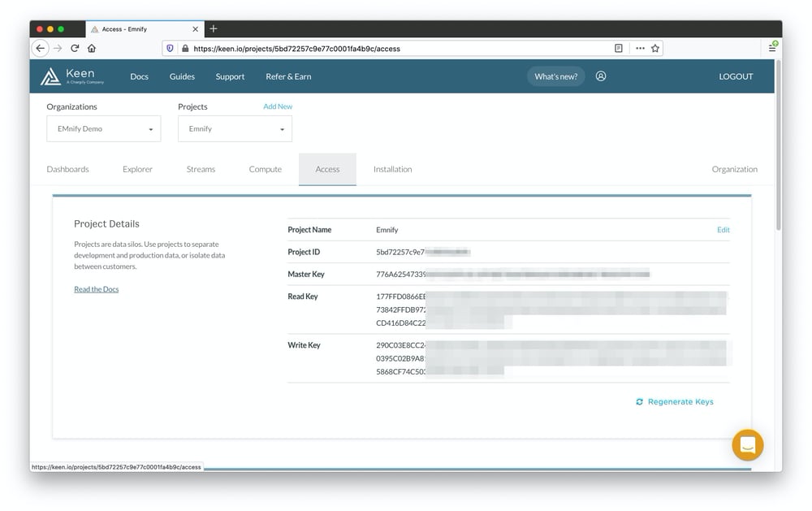Click the Read Key row label
This screenshot has width=812, height=511.
click(x=302, y=297)
